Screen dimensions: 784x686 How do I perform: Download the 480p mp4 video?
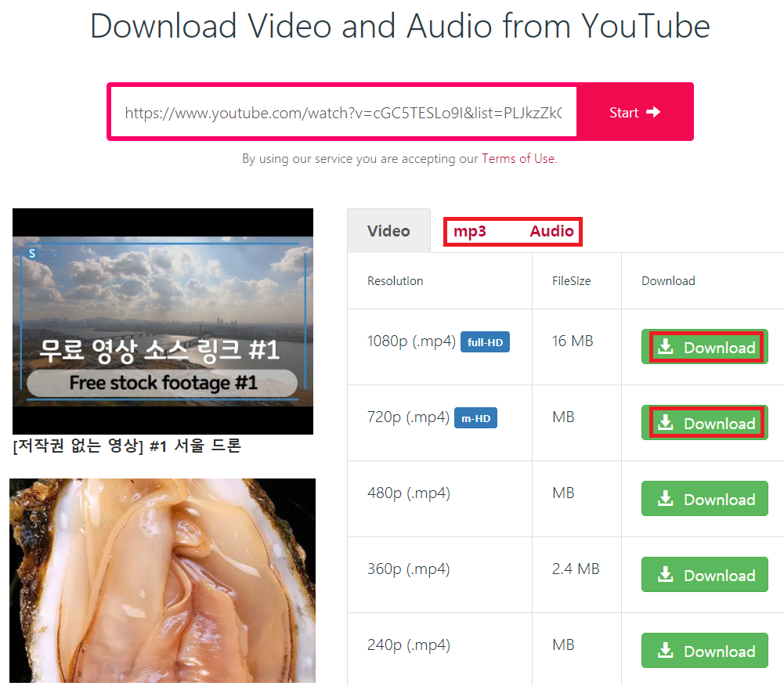[704, 499]
